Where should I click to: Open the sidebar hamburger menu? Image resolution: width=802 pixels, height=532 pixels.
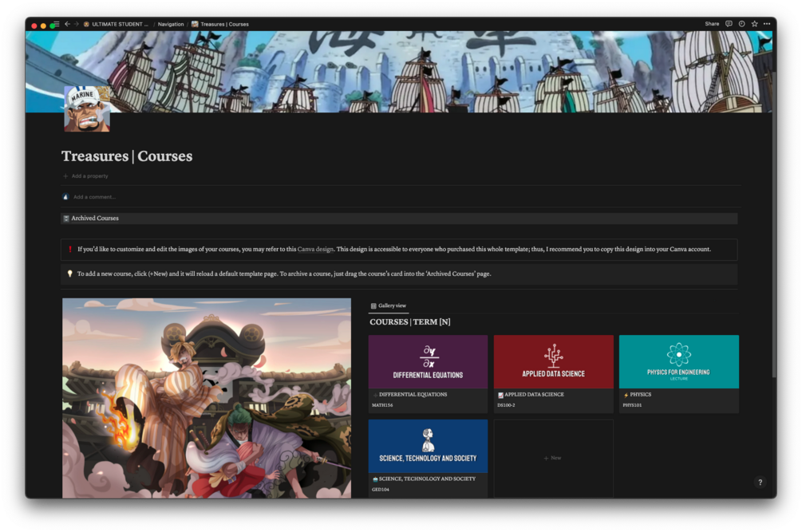pos(57,24)
